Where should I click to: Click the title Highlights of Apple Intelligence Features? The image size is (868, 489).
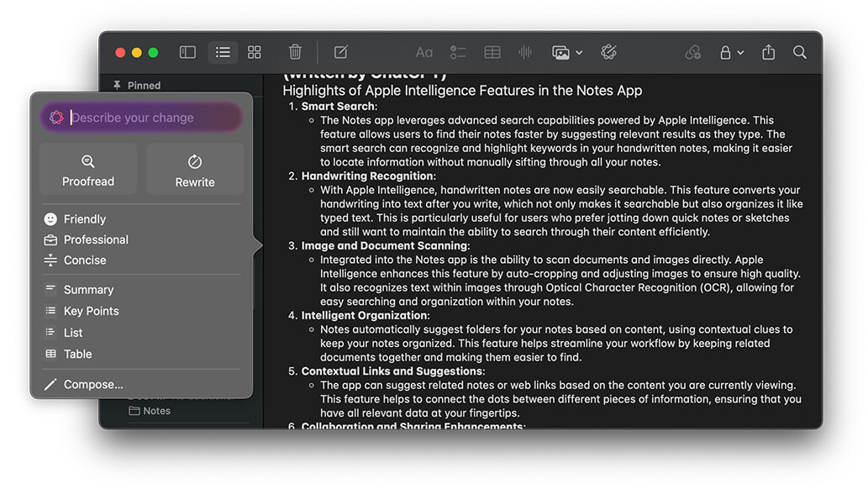click(462, 91)
